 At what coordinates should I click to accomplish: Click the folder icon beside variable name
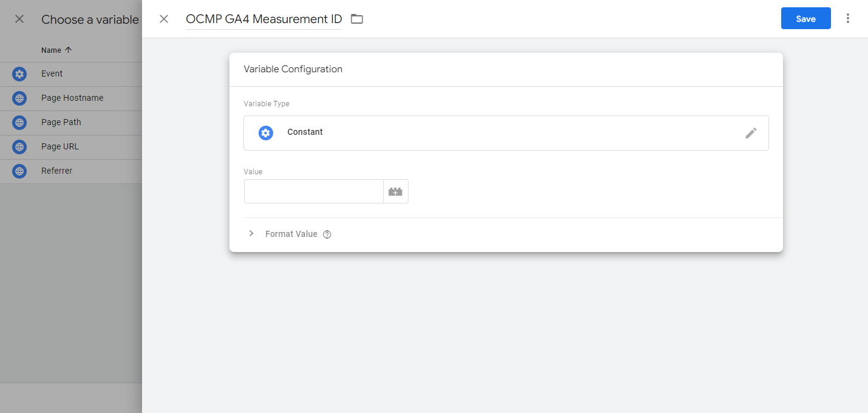(357, 19)
